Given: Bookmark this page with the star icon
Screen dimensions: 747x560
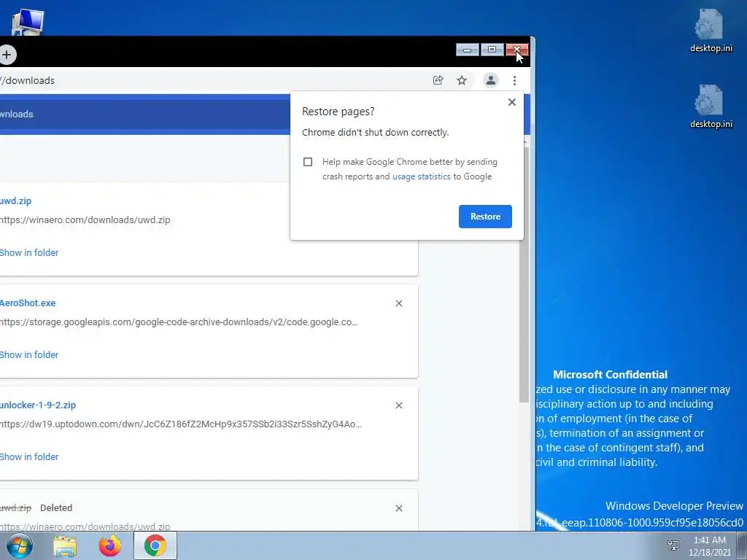Looking at the screenshot, I should click(x=462, y=80).
